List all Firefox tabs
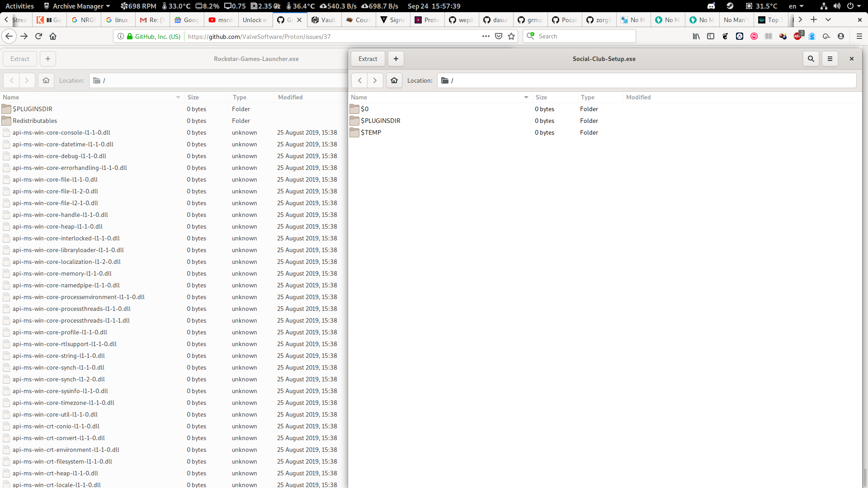The width and height of the screenshot is (868, 488). tap(828, 19)
